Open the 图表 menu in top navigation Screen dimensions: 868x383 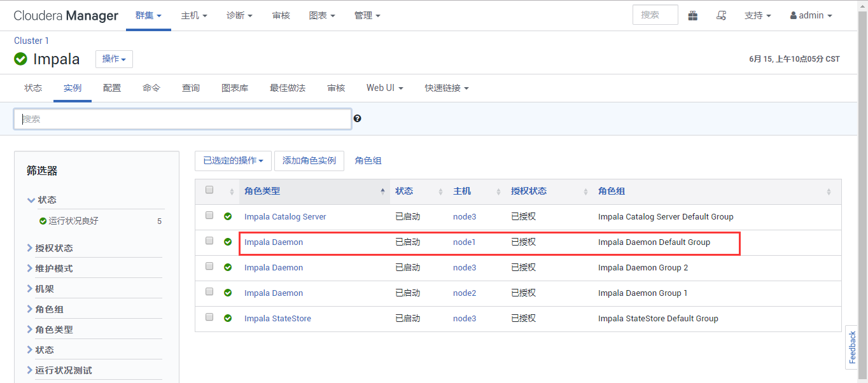(322, 15)
